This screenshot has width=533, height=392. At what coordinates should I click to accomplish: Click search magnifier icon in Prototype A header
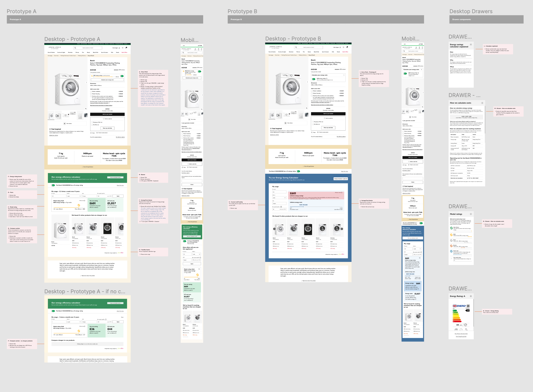tap(75, 48)
